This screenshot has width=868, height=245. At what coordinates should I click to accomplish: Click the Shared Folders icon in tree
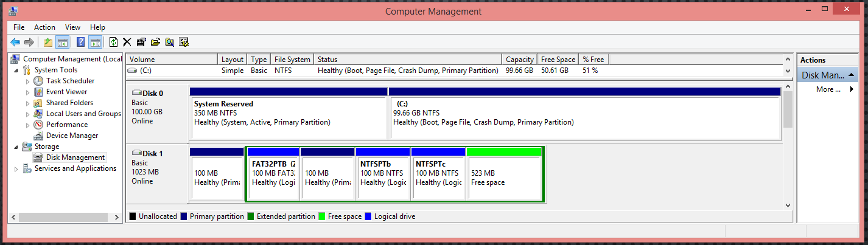38,103
